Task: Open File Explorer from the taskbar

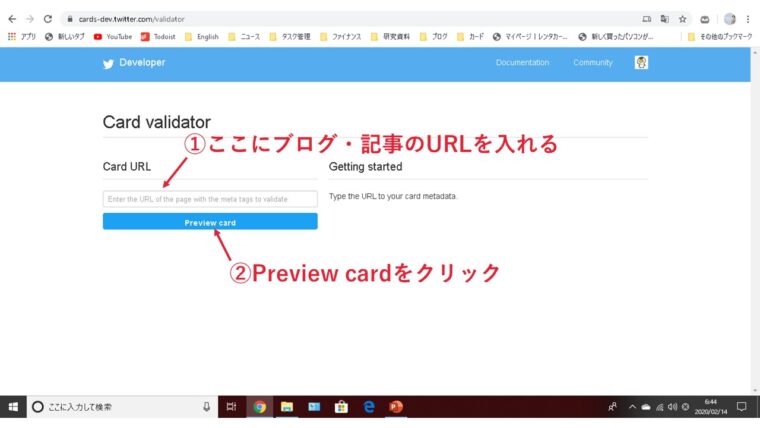Action: pos(287,407)
